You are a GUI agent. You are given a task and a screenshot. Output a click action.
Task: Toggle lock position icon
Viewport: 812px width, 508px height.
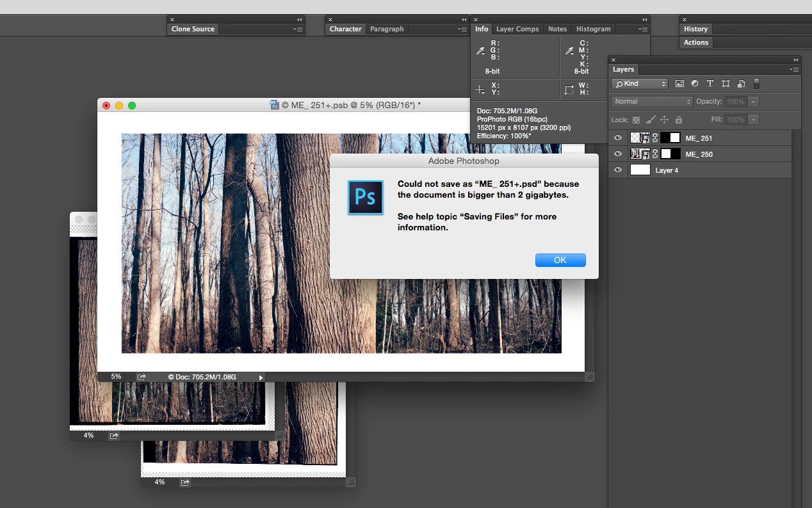coord(664,120)
